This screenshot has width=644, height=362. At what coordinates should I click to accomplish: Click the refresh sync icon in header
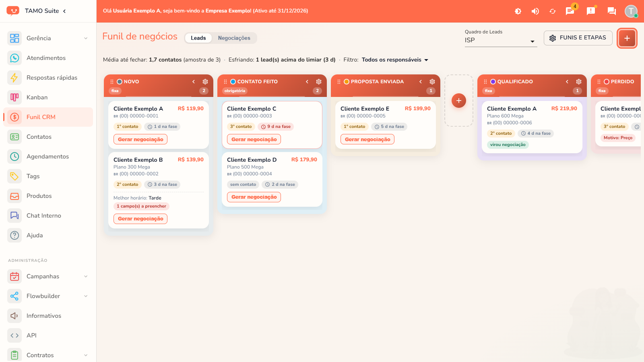pyautogui.click(x=553, y=11)
